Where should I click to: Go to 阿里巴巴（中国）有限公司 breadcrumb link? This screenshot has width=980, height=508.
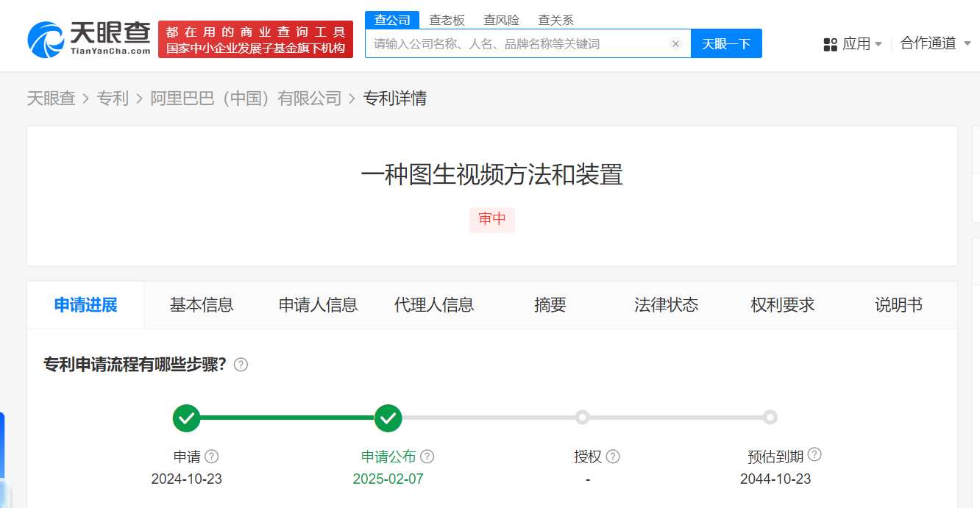click(246, 99)
